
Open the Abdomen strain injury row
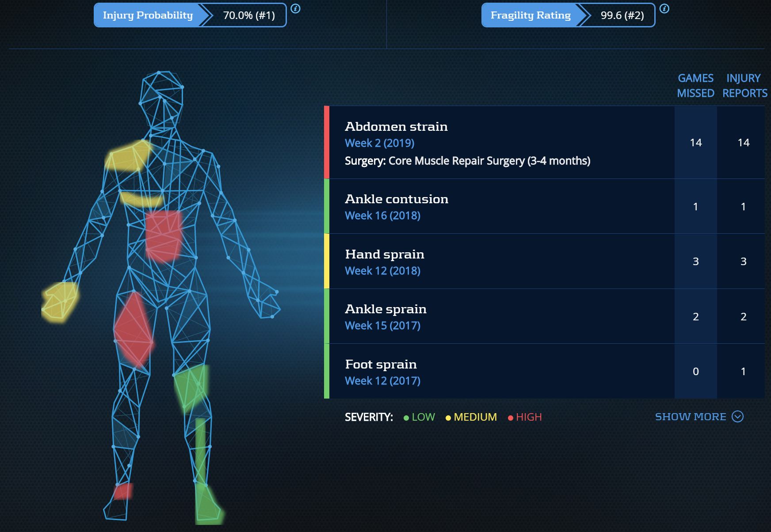tap(396, 127)
